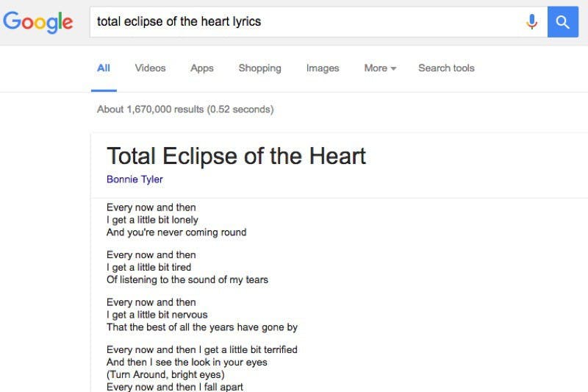Click the More dropdown arrow

(393, 68)
